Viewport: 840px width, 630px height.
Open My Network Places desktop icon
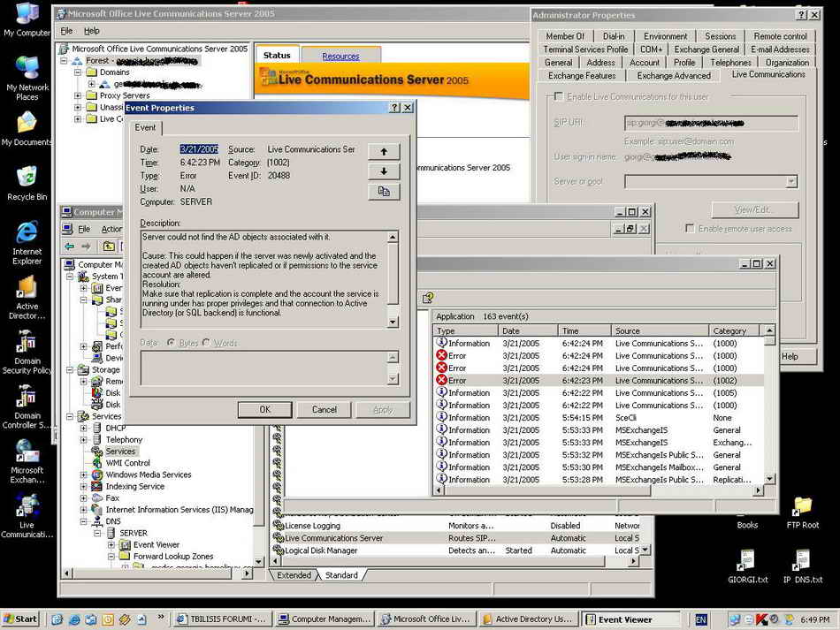point(27,78)
